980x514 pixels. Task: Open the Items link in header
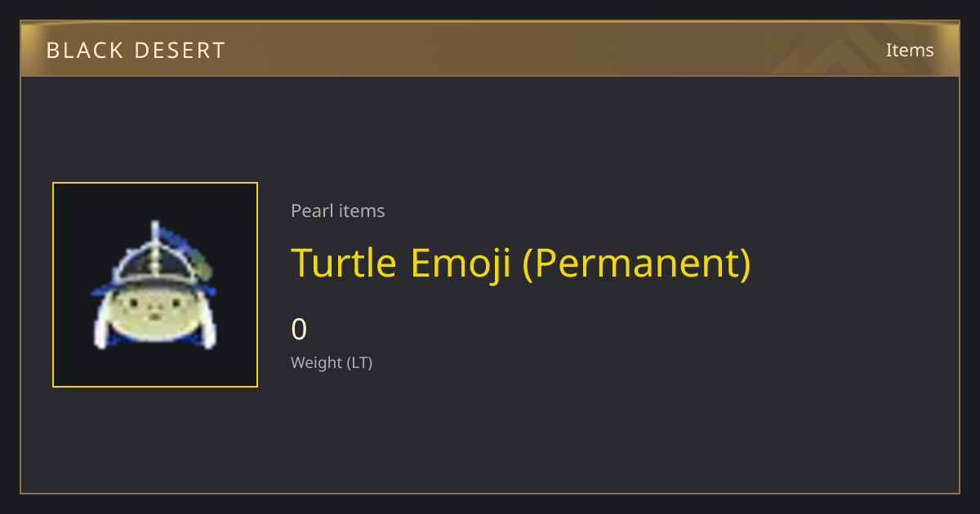tap(910, 50)
